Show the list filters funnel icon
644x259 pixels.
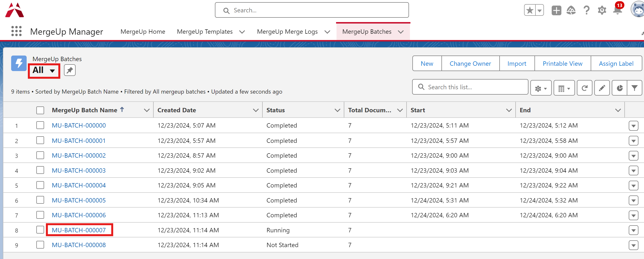[x=634, y=88]
